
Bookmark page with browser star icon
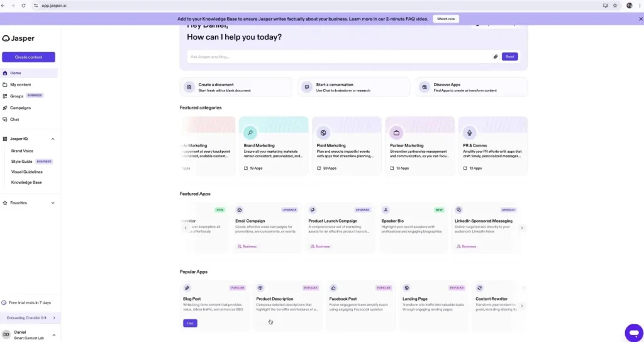pyautogui.click(x=615, y=6)
